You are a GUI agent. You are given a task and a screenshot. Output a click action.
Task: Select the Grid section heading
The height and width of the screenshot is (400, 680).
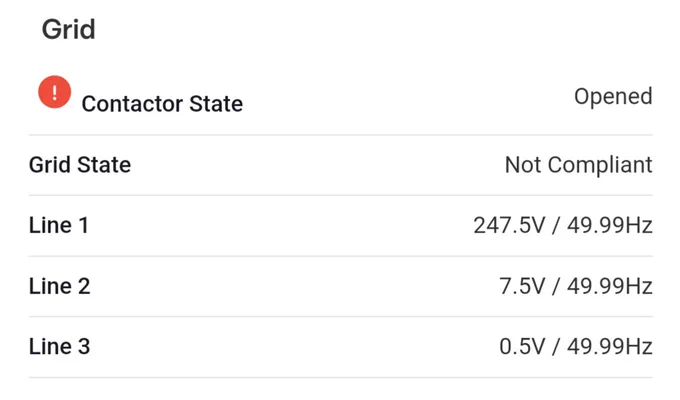coord(69,30)
